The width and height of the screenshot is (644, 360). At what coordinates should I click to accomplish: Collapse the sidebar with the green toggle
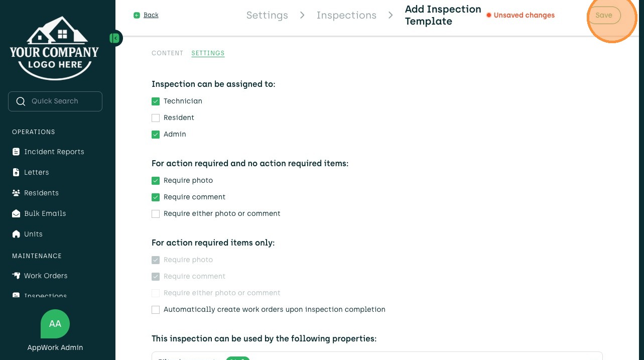coord(115,38)
